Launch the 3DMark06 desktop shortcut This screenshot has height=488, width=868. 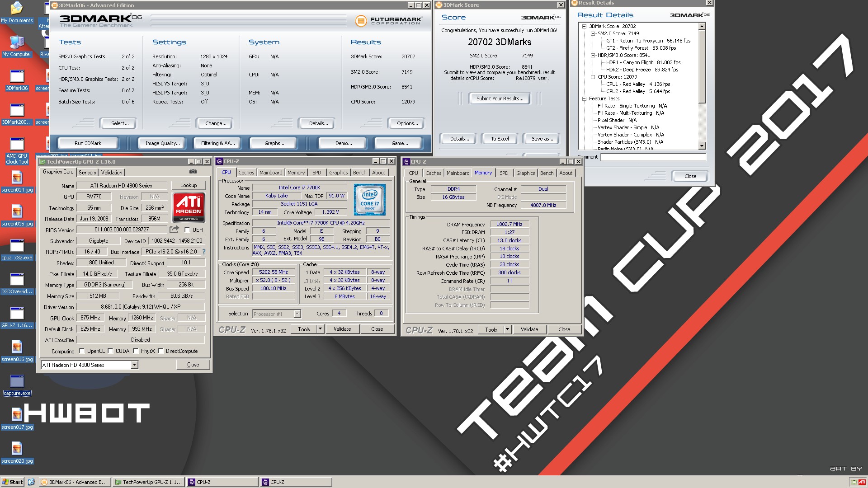tap(17, 80)
